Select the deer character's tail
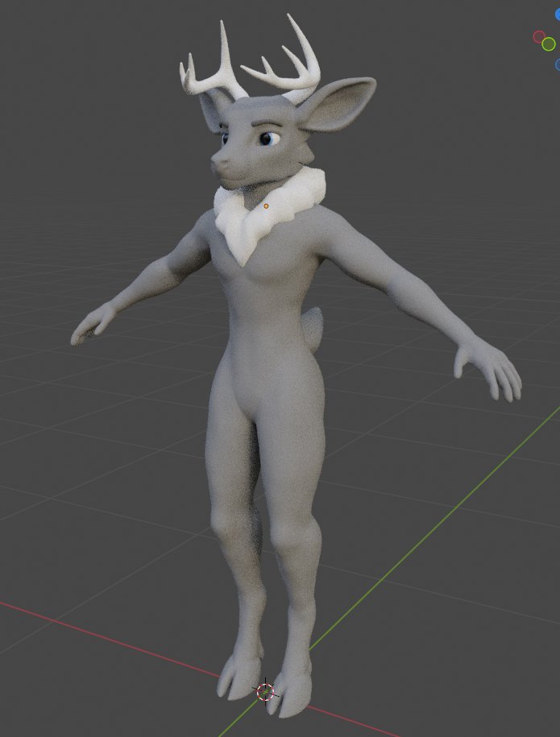Viewport: 560px width, 737px height. [312, 328]
